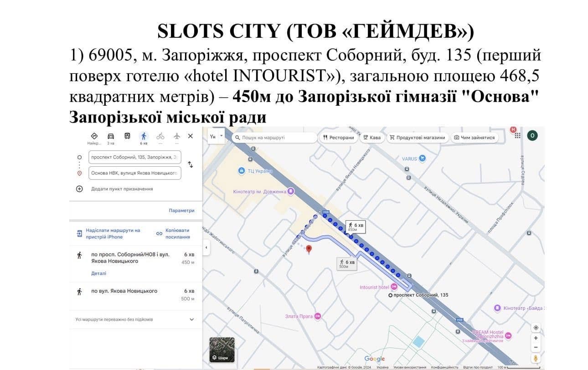Screen dimensions: 588x370
Task: Click the Street View pegman
Action: (x=536, y=359)
